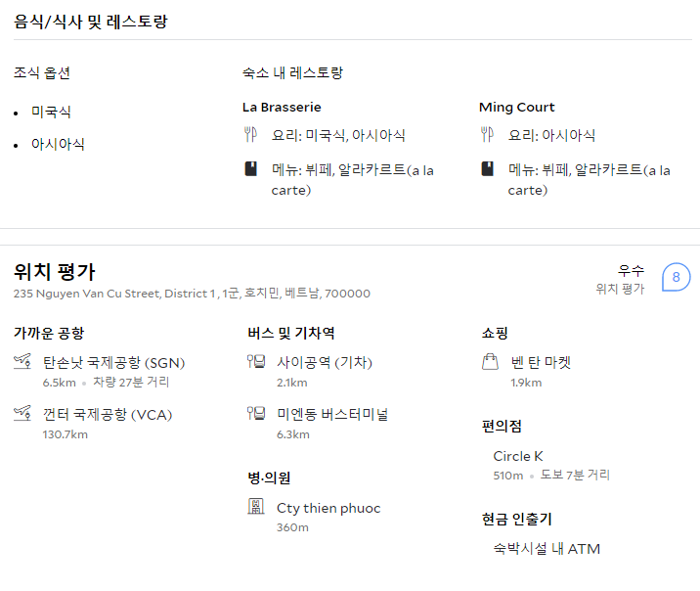Screen dimensions: 700x591
Task: Open the Ming Court restaurant name
Action: coord(516,108)
